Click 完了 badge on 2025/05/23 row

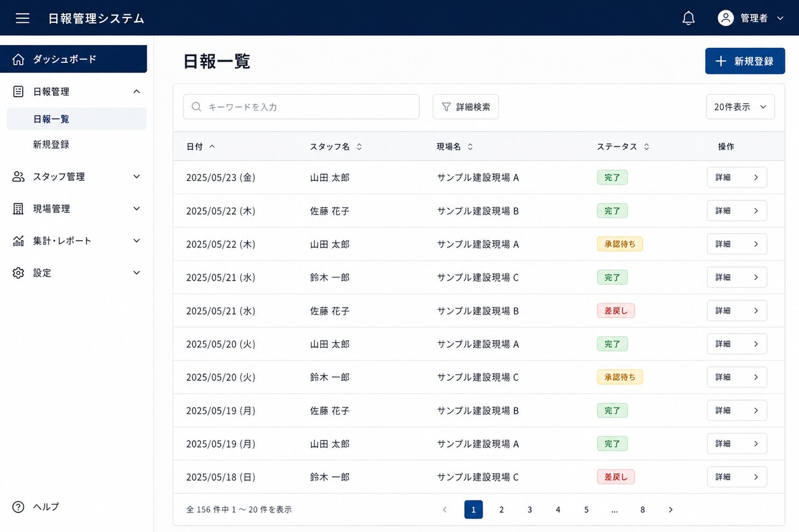(x=612, y=177)
